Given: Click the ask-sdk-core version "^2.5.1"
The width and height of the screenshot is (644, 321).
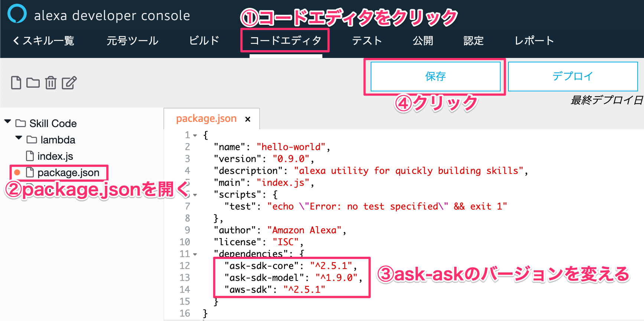Looking at the screenshot, I should coord(331,266).
